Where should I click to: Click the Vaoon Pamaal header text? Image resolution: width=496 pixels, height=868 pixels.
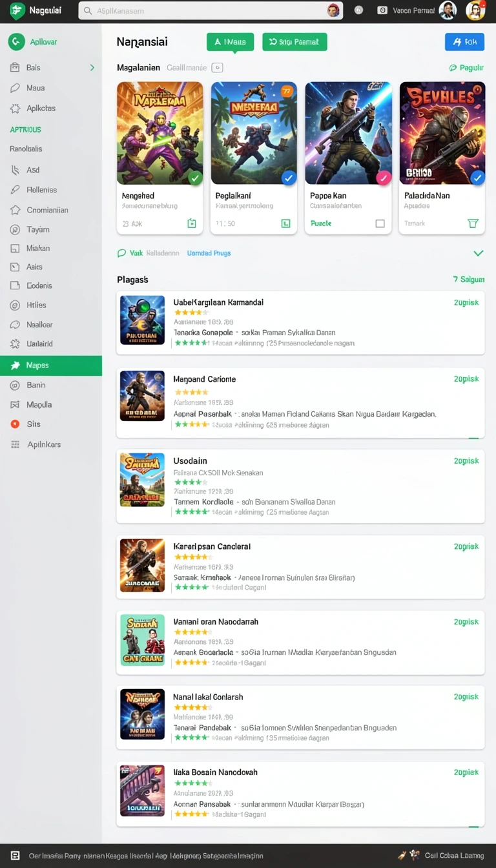pos(414,10)
